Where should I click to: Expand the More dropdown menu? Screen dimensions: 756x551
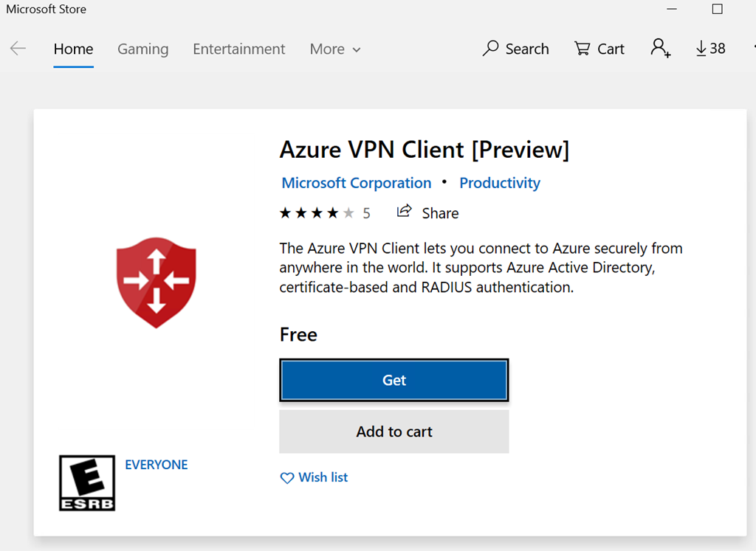pyautogui.click(x=335, y=49)
